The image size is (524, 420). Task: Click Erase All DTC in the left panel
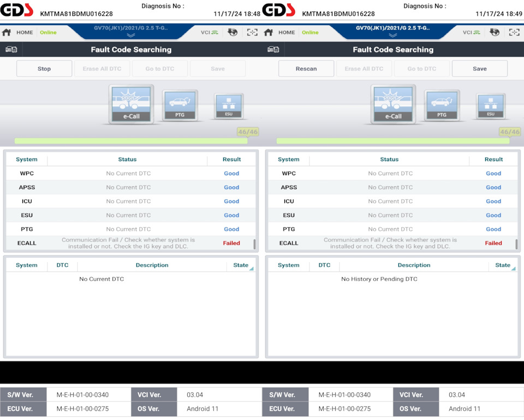[102, 69]
